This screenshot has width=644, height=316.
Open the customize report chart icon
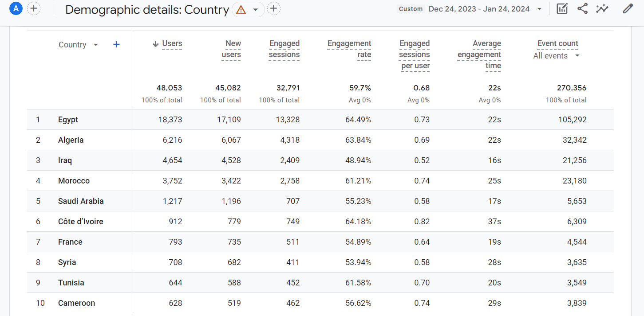pyautogui.click(x=562, y=8)
